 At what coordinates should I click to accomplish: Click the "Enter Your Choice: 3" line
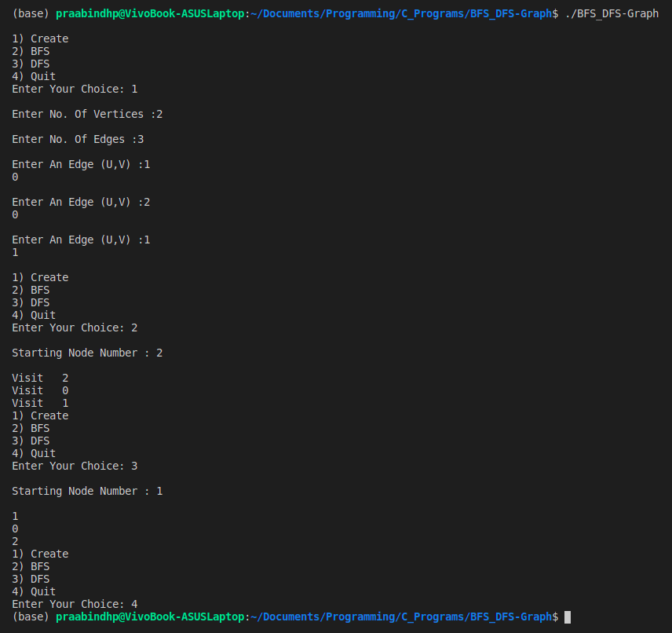pyautogui.click(x=75, y=466)
